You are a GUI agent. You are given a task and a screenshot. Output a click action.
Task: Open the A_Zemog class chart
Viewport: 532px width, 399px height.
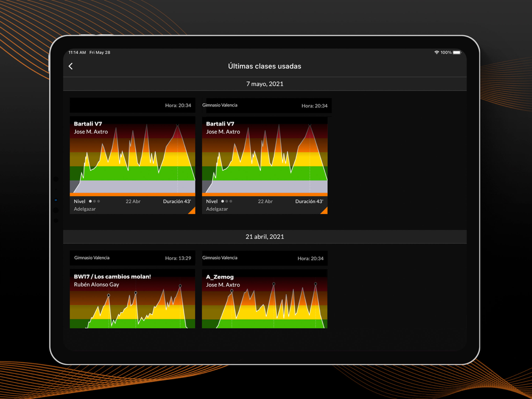coord(264,299)
